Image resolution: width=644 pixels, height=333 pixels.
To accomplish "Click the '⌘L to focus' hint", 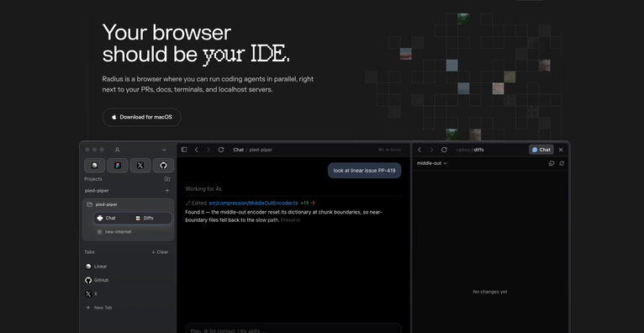I will [389, 150].
